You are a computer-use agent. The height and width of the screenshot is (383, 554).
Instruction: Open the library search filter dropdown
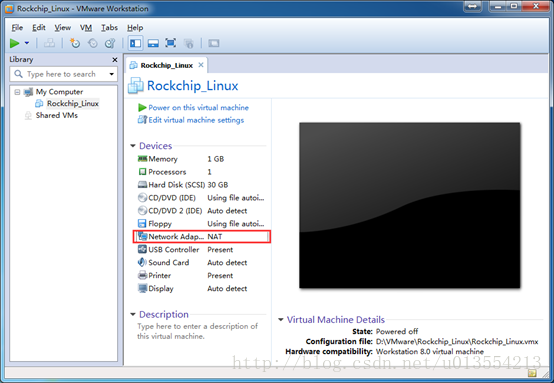112,74
